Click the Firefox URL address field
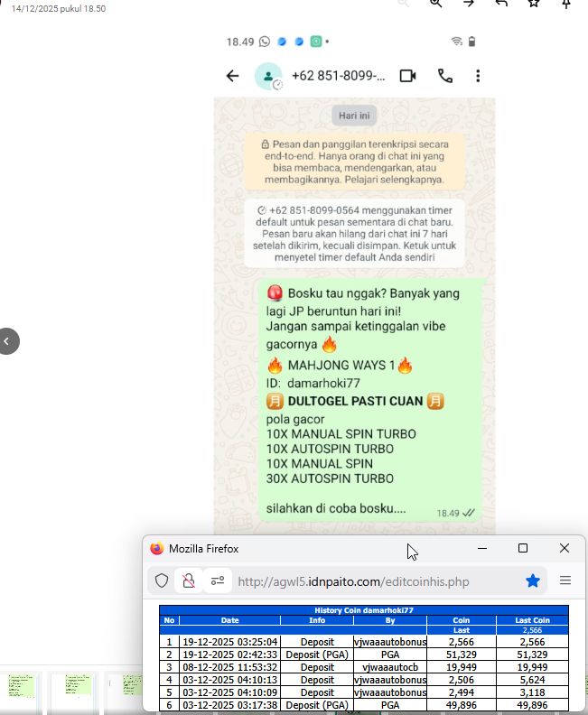 point(353,582)
